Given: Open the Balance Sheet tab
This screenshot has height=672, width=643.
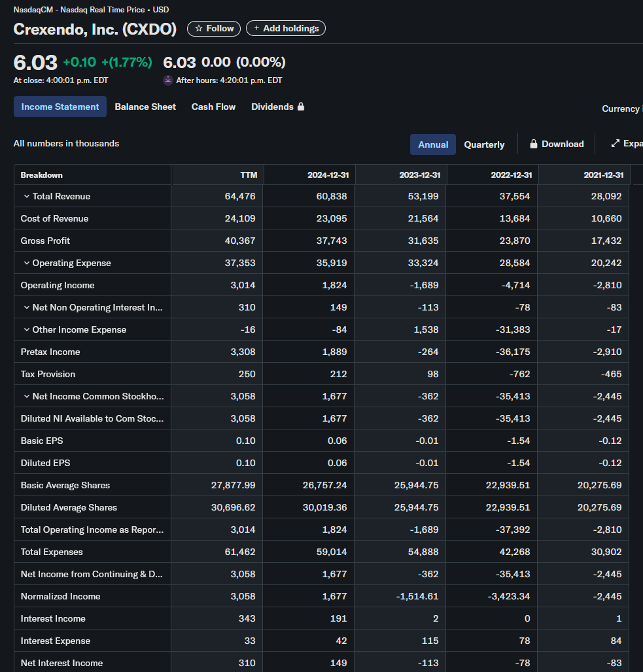Looking at the screenshot, I should [x=145, y=107].
